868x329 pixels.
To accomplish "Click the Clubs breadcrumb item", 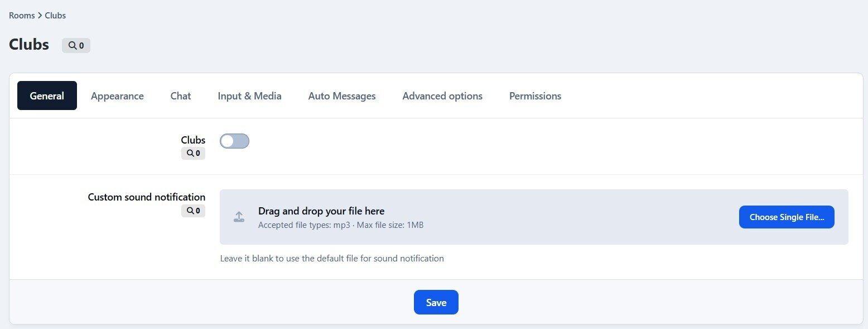I will point(55,16).
